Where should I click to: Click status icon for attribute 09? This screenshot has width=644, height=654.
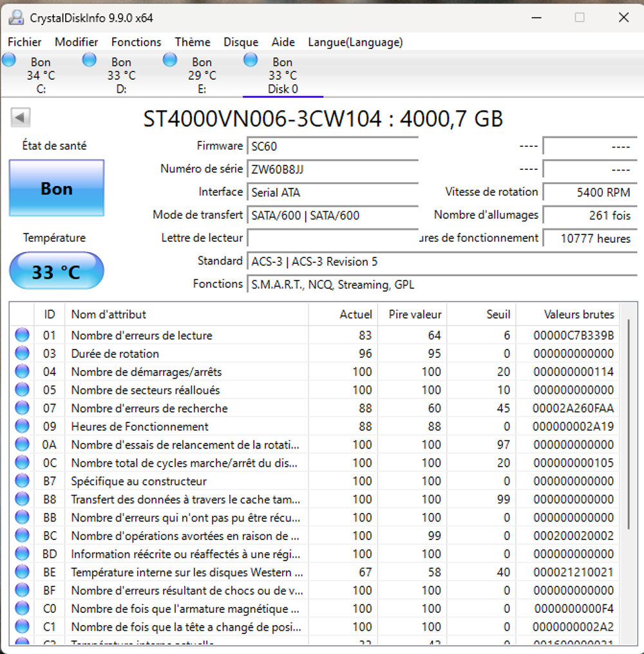pyautogui.click(x=22, y=426)
